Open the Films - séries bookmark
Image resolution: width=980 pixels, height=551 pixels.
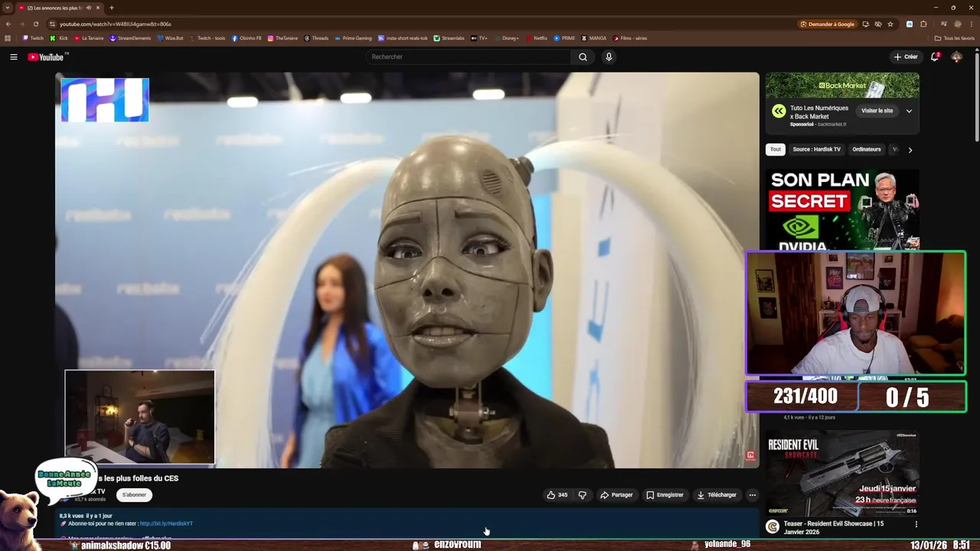pyautogui.click(x=630, y=38)
